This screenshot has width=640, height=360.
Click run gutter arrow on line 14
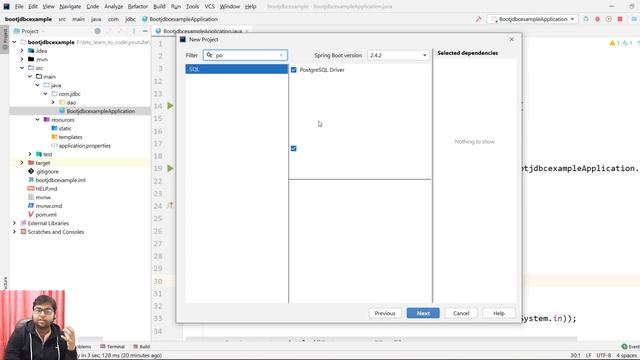pos(170,106)
